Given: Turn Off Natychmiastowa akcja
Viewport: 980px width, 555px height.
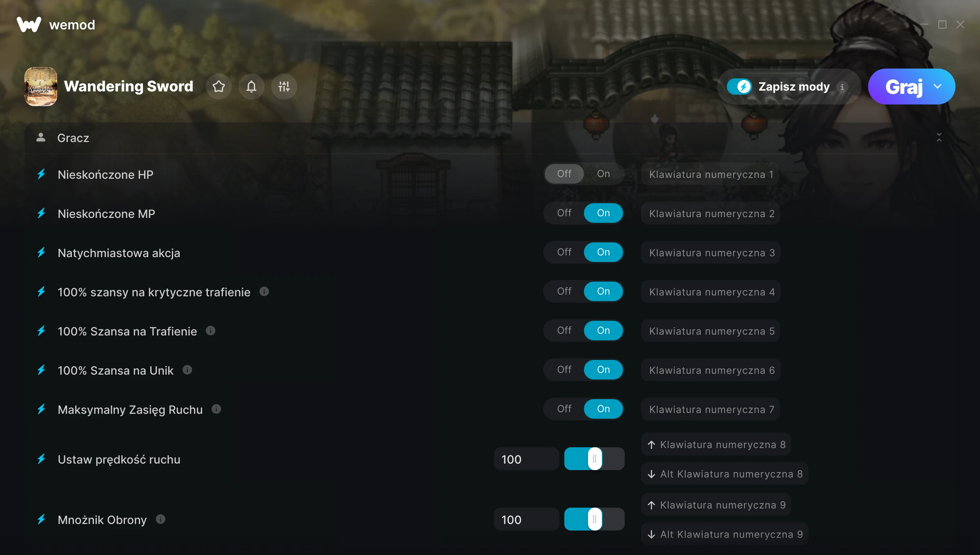Looking at the screenshot, I should [564, 252].
